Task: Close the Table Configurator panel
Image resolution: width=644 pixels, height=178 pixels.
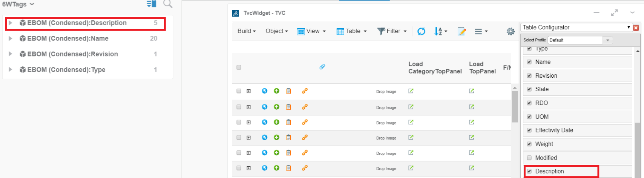Action: (636, 28)
